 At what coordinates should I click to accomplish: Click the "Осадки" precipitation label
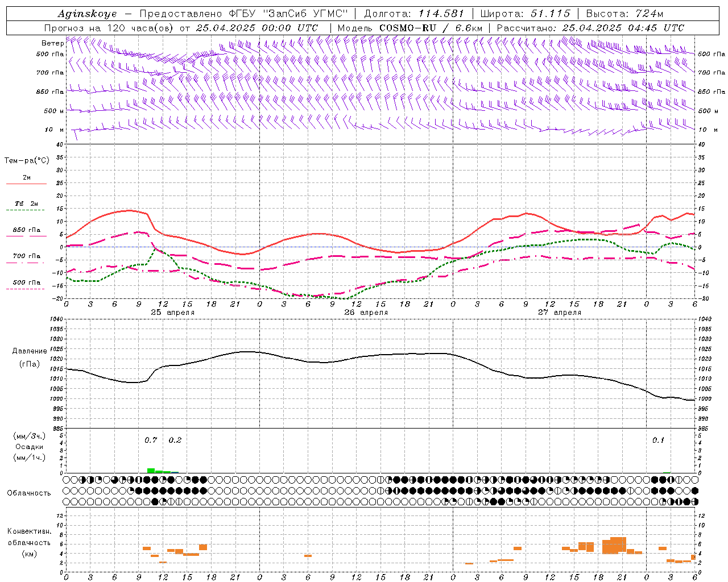29,447
